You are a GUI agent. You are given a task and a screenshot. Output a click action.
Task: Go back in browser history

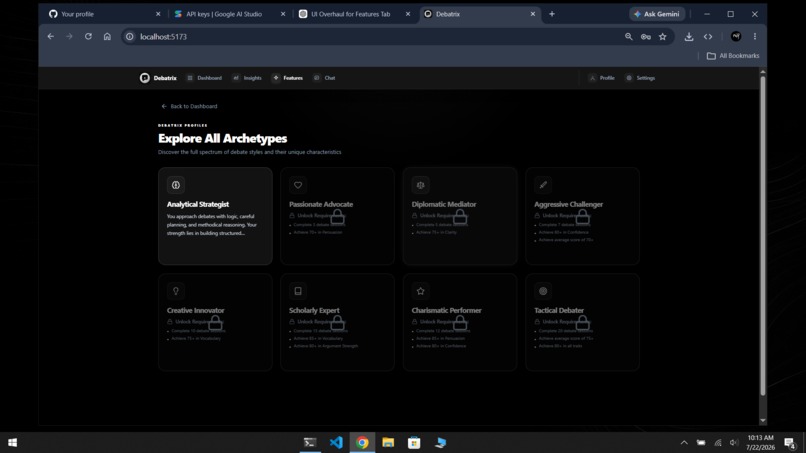coord(50,37)
